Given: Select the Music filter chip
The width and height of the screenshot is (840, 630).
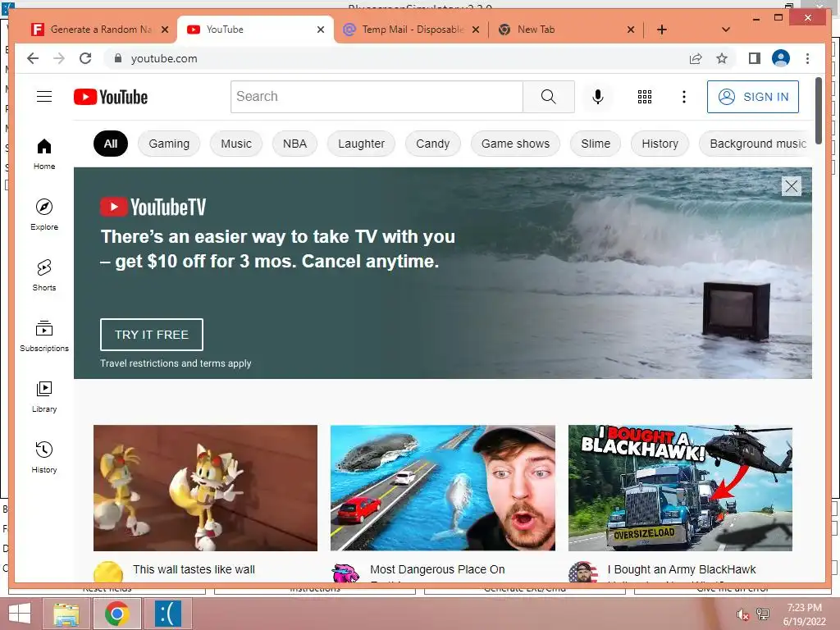Looking at the screenshot, I should coord(235,144).
